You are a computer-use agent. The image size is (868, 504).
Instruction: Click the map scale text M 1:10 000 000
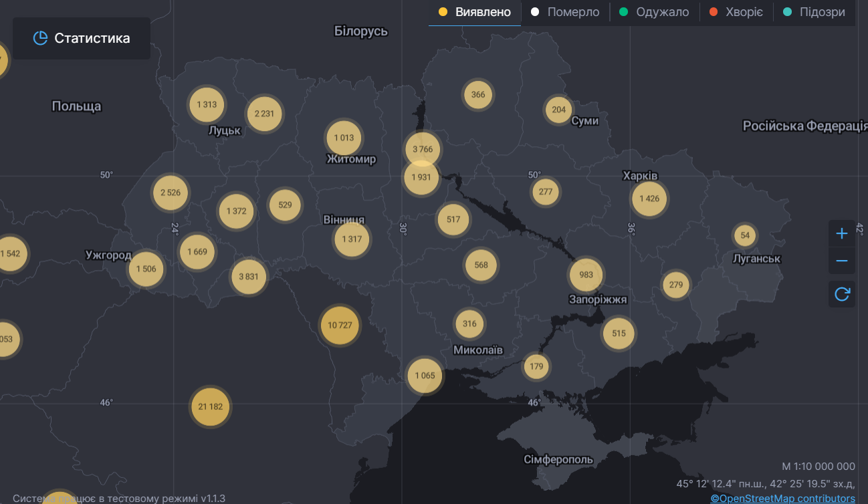(x=819, y=467)
